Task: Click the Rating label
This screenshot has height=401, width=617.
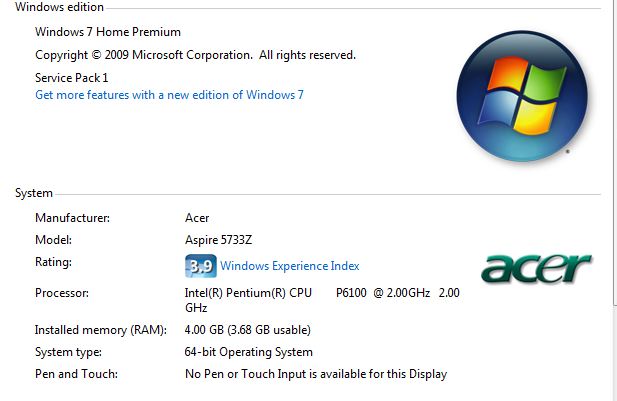Action: (x=53, y=262)
